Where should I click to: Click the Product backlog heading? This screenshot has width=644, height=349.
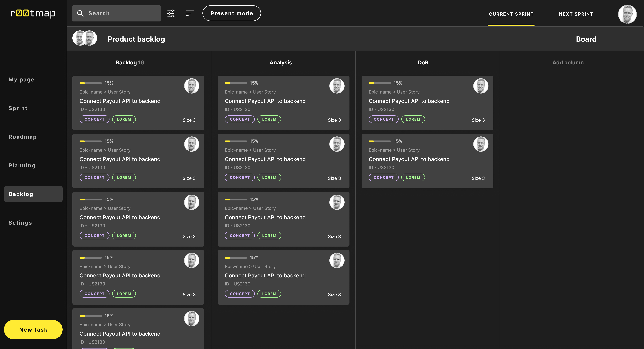[x=136, y=39]
